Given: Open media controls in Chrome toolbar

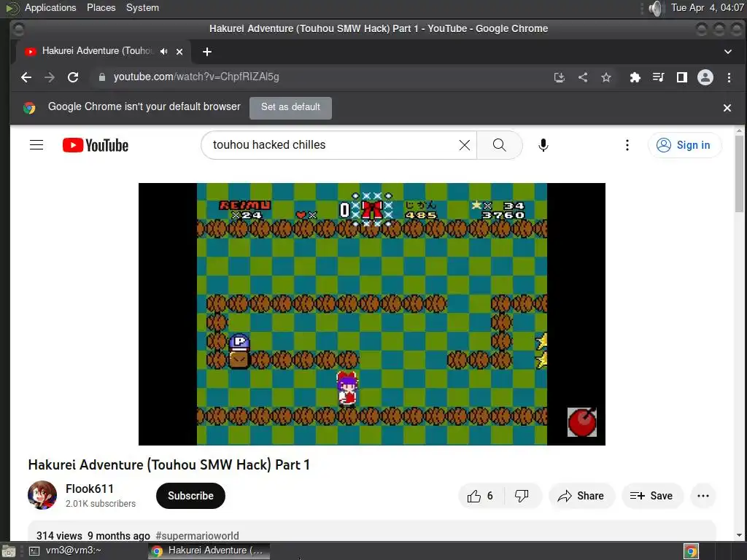Looking at the screenshot, I should (x=659, y=77).
